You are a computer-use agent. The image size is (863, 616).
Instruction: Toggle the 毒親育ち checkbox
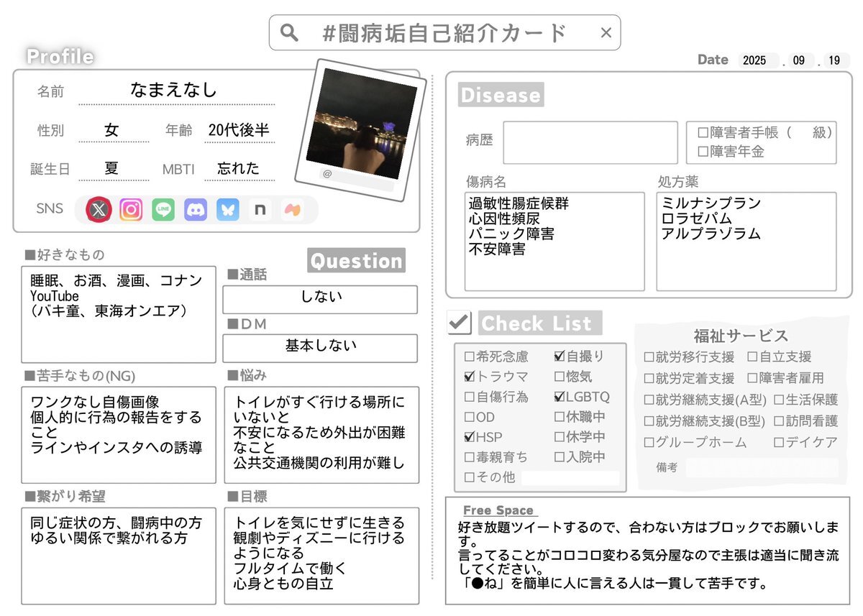tap(470, 457)
